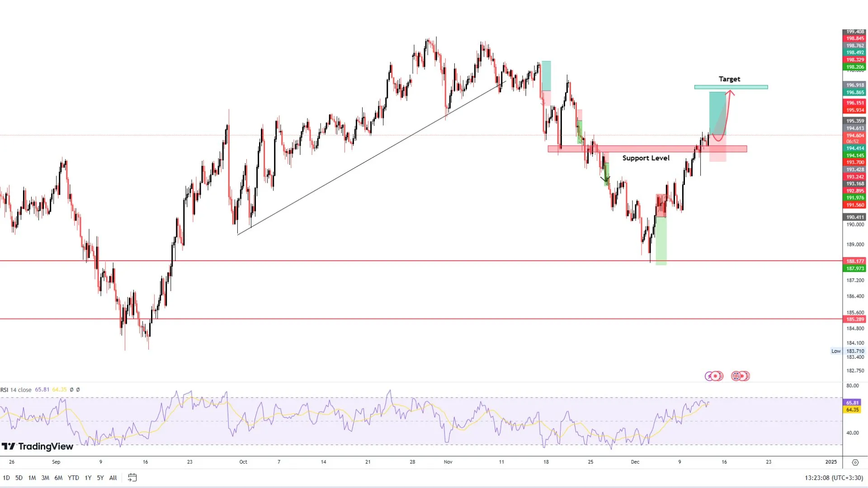Viewport: 868px width, 488px height.
Task: Click the 185.289 price axis label
Action: click(854, 319)
